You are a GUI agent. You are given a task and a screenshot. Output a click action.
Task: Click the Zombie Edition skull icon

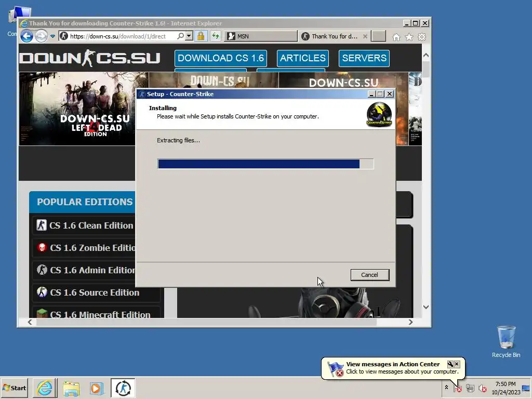(42, 247)
